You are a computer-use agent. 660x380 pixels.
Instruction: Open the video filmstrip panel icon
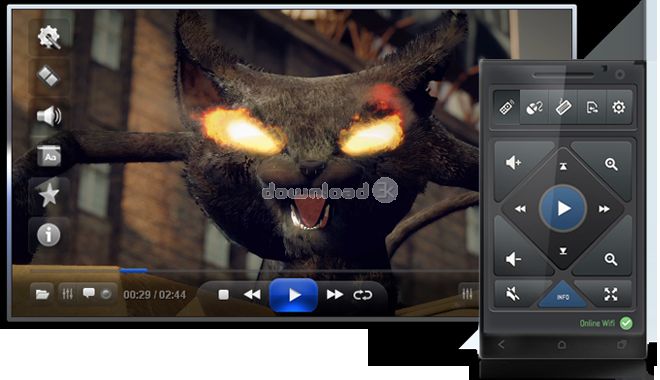tap(49, 77)
